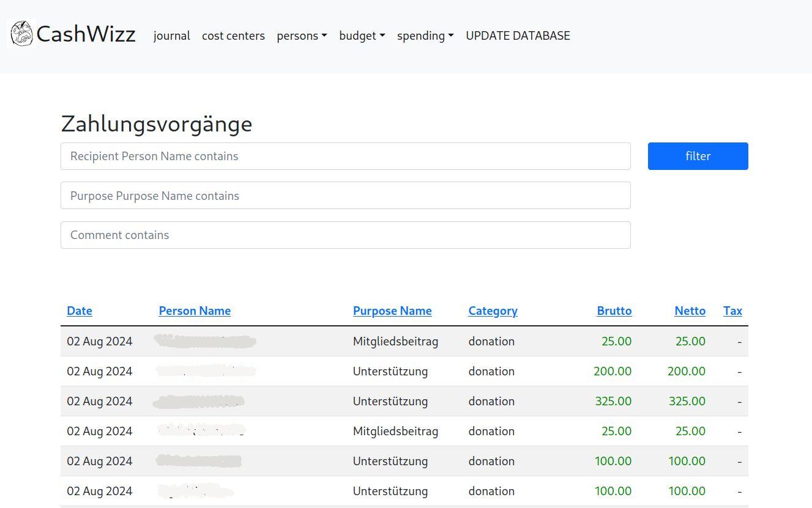Click the Zahlungsvorgänge page heading

pos(157,123)
